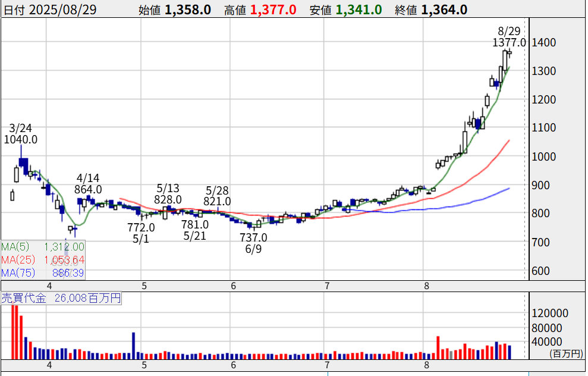Click the MA(25) legend value 1,053.64
588x376 pixels.
click(64, 259)
